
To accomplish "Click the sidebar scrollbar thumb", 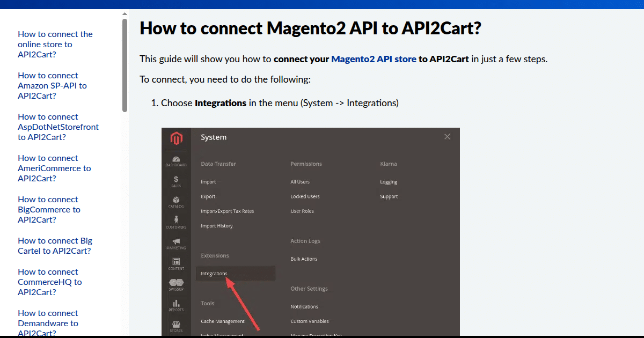I will 125,64.
